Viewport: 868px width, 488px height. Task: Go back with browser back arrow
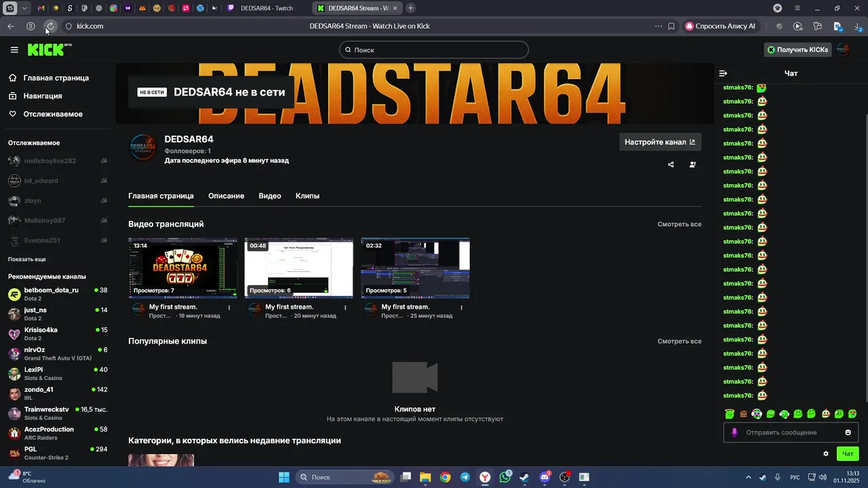click(x=11, y=26)
